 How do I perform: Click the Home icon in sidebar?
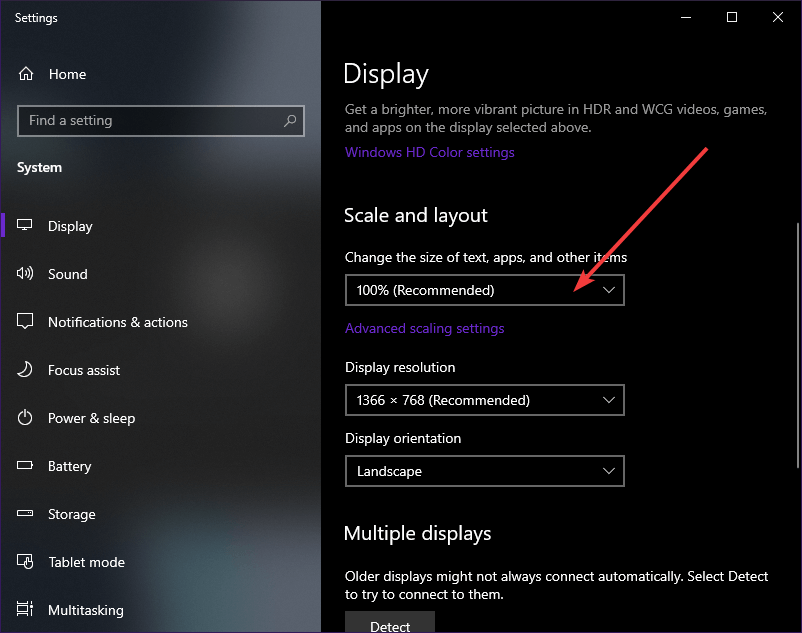coord(26,74)
